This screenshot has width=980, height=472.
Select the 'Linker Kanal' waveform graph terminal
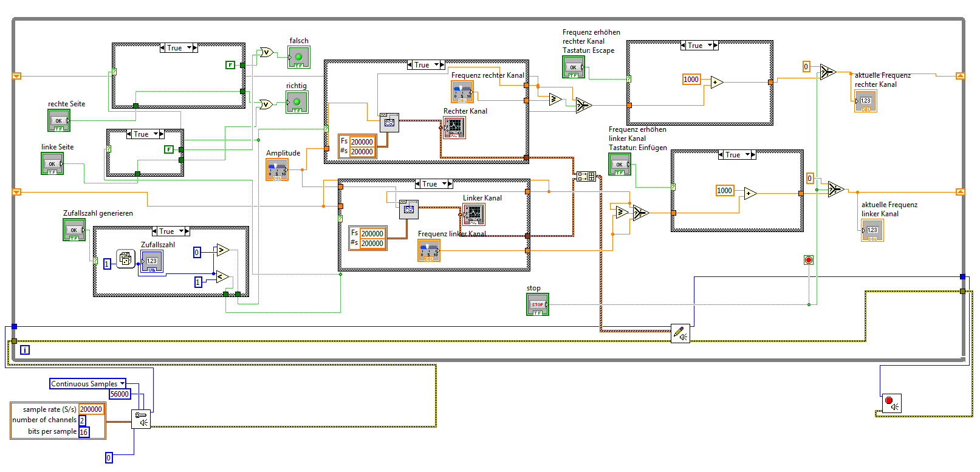coord(473,214)
